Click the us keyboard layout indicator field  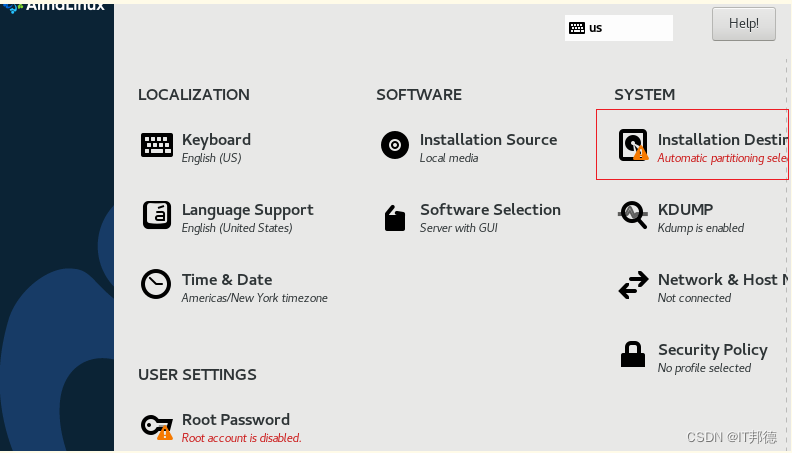coord(619,28)
